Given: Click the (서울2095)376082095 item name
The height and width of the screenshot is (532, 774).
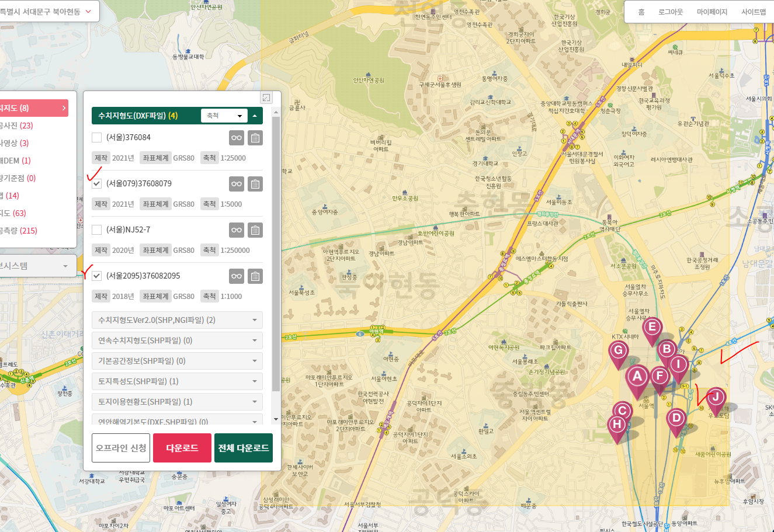Looking at the screenshot, I should tap(143, 276).
